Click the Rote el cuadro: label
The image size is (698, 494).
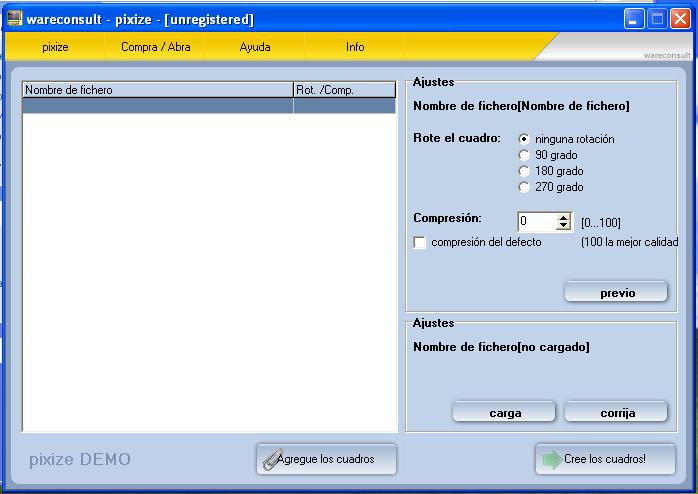[457, 138]
